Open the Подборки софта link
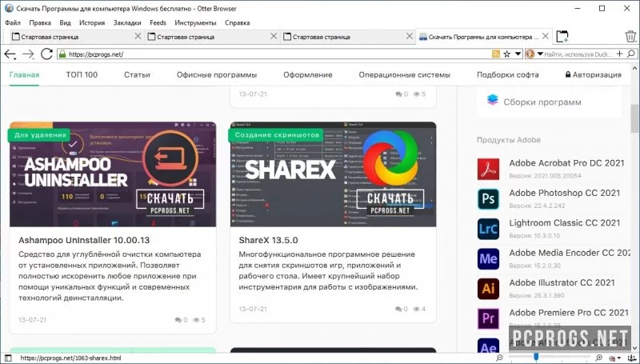Image resolution: width=640 pixels, height=364 pixels. point(508,74)
